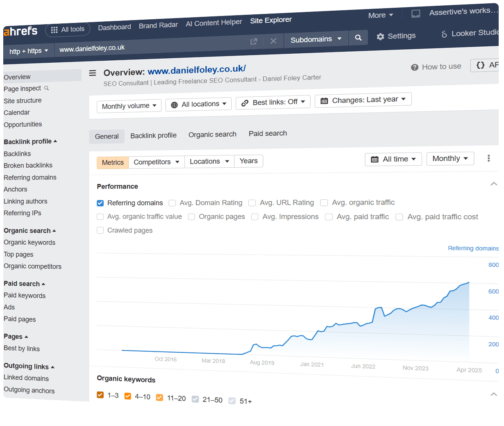Open Locations chart dropdown
The height and width of the screenshot is (426, 504).
[209, 162]
